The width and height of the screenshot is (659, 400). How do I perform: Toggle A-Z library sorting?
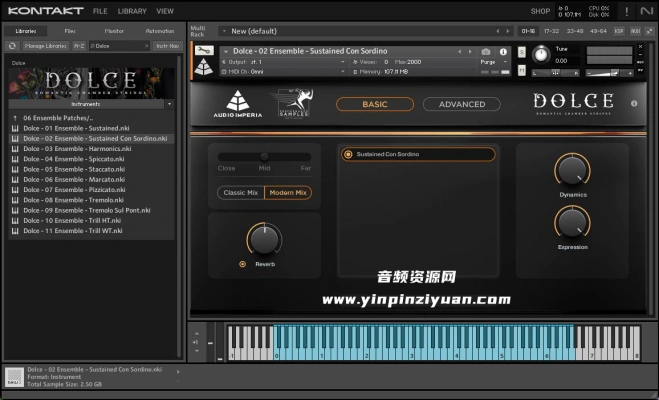point(79,46)
